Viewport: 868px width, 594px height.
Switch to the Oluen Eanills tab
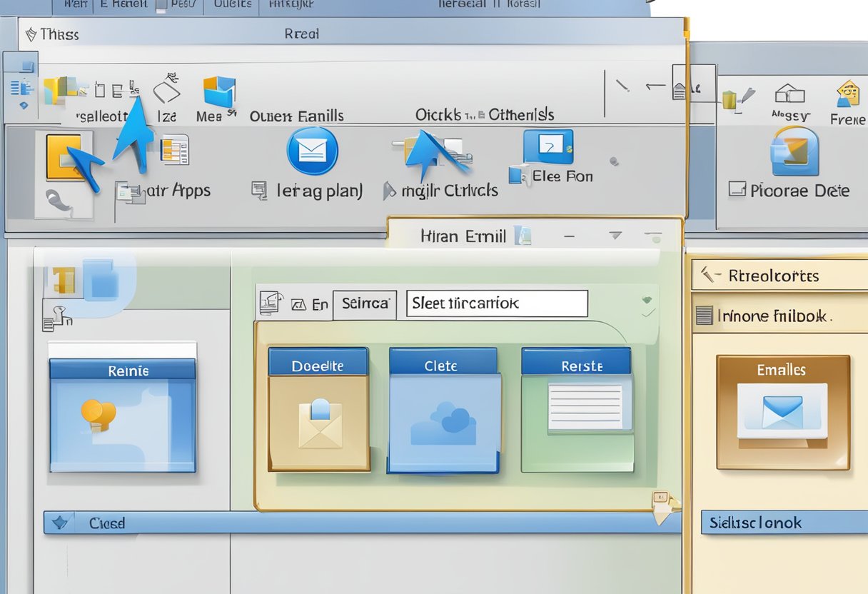pyautogui.click(x=296, y=116)
